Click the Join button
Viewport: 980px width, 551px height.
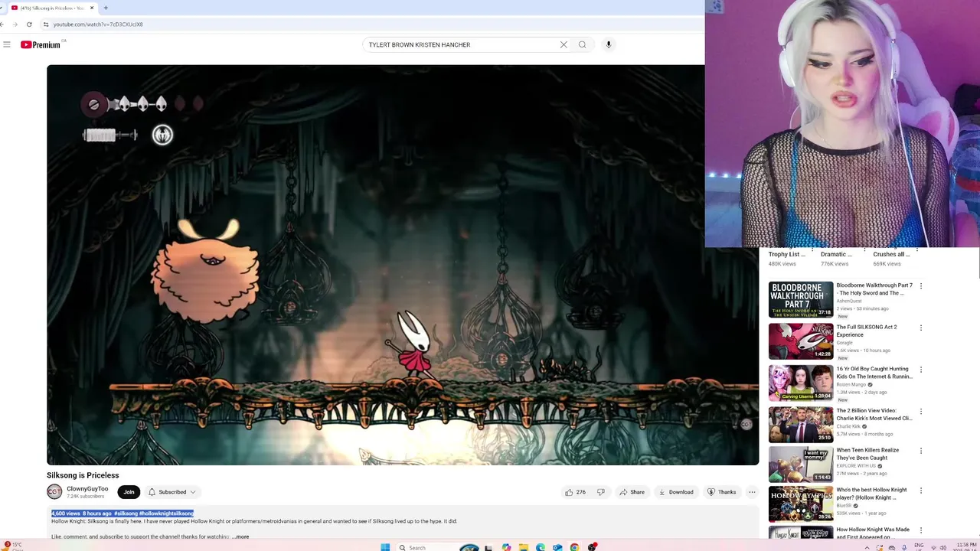[129, 492]
